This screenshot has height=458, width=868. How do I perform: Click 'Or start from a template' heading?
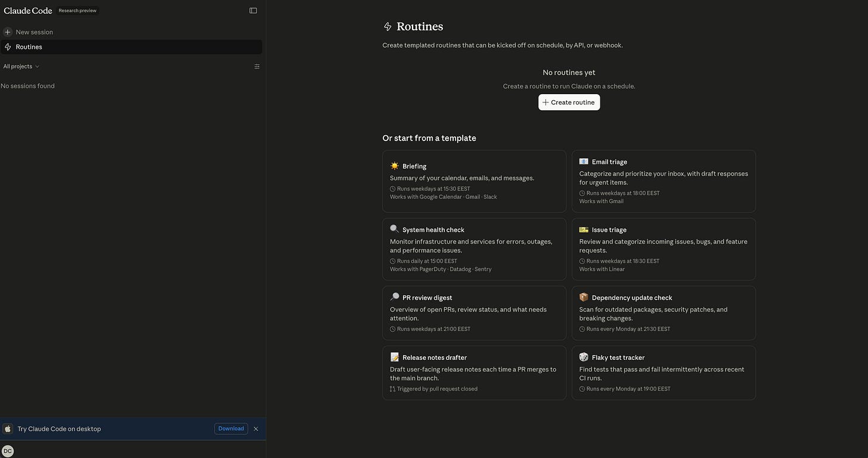click(429, 138)
